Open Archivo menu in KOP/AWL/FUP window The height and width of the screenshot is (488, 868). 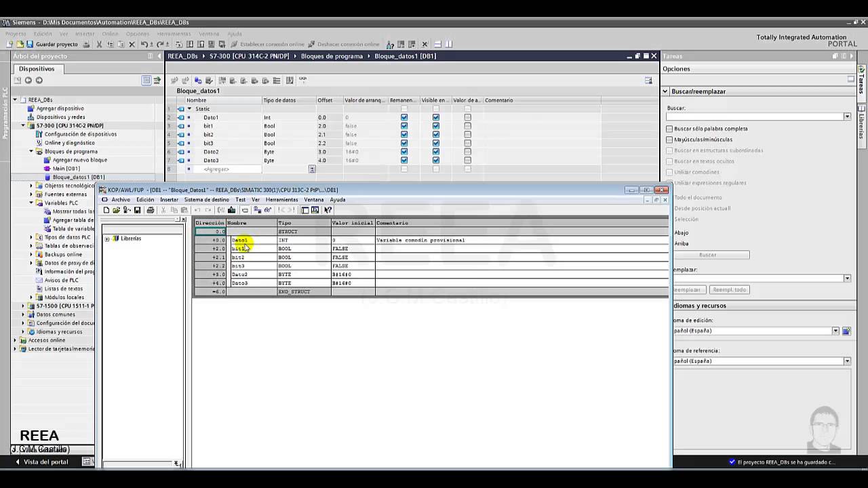coord(121,200)
